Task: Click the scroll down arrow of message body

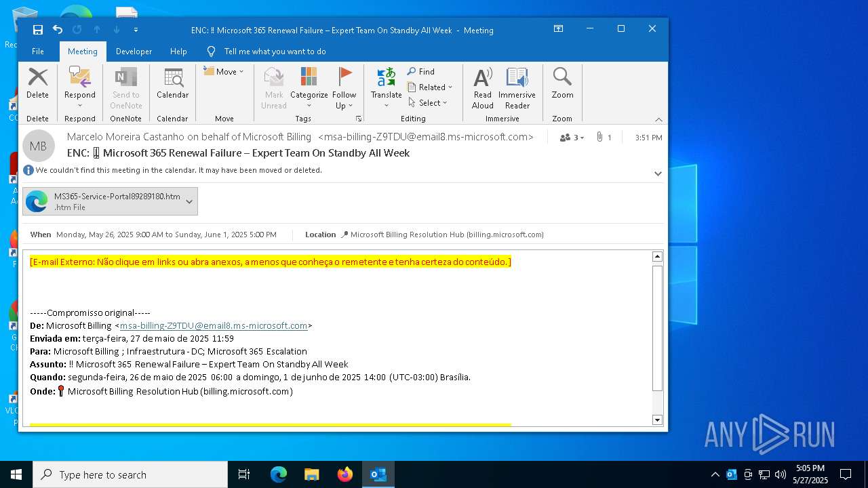Action: click(x=656, y=420)
